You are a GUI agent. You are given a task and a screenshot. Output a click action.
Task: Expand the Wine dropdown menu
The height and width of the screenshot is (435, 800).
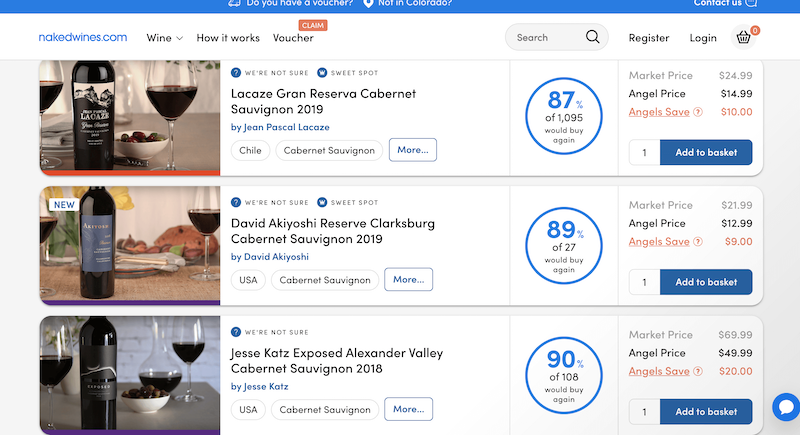tap(165, 38)
